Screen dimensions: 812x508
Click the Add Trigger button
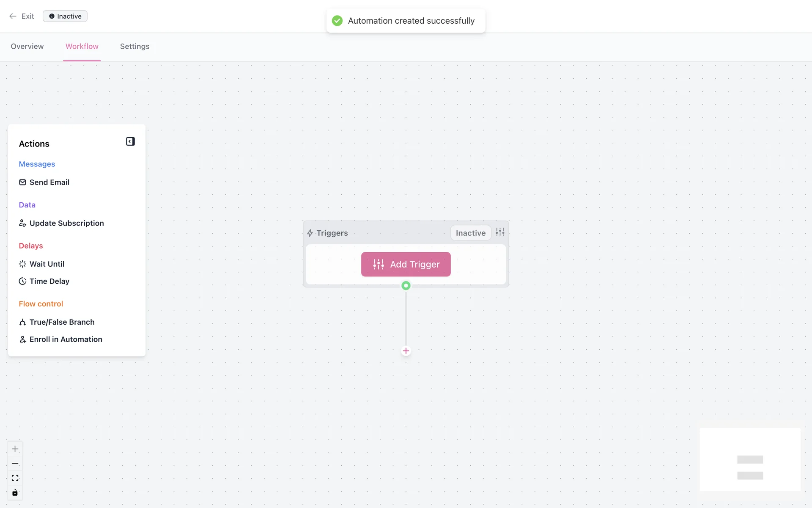406,265
